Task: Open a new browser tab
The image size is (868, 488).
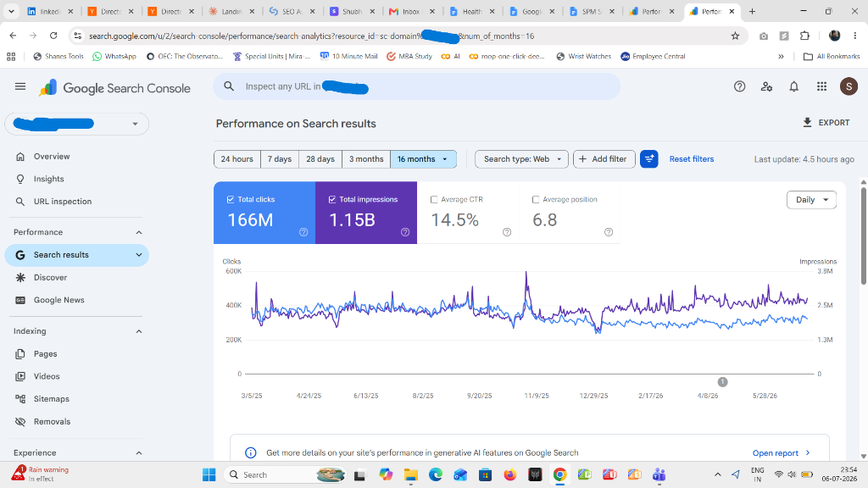Action: tap(753, 11)
